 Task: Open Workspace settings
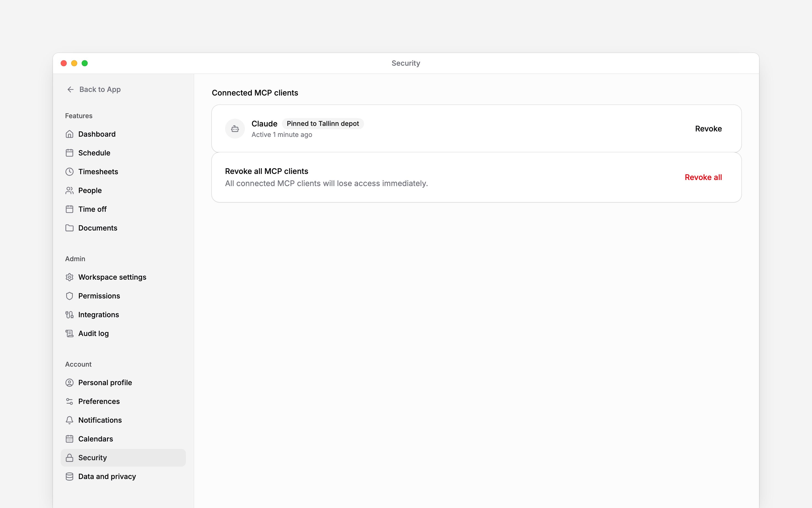coord(123,277)
